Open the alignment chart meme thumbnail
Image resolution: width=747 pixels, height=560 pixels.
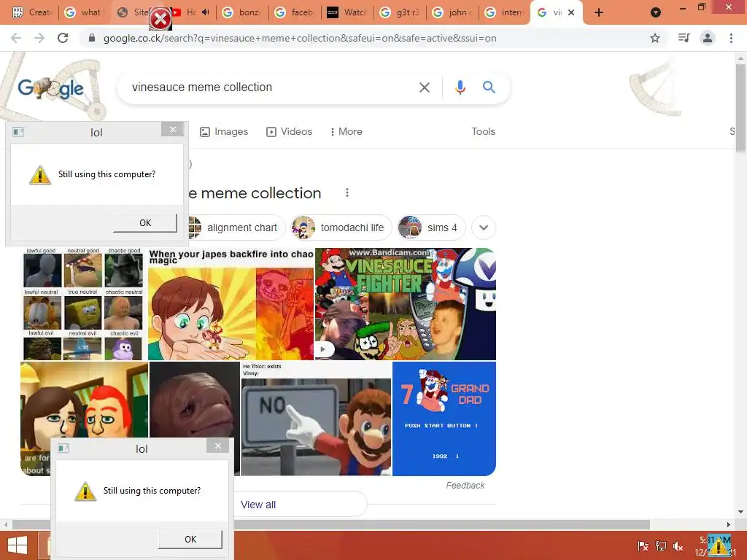tap(83, 303)
